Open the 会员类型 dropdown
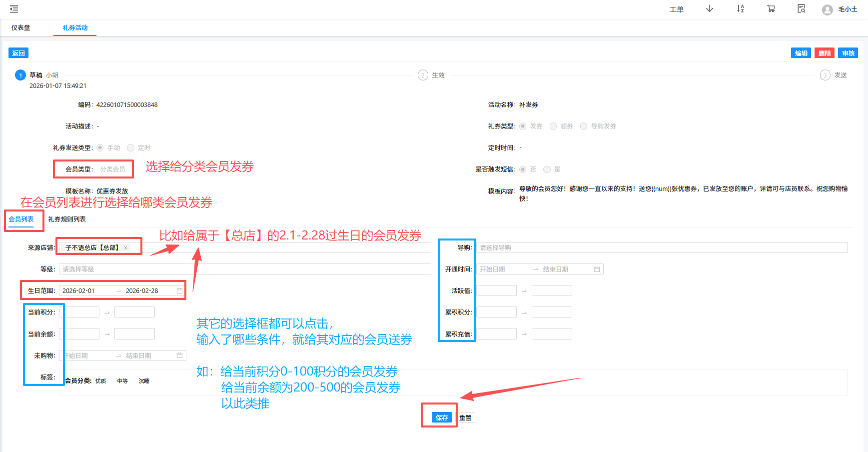Image resolution: width=868 pixels, height=452 pixels. [x=113, y=169]
